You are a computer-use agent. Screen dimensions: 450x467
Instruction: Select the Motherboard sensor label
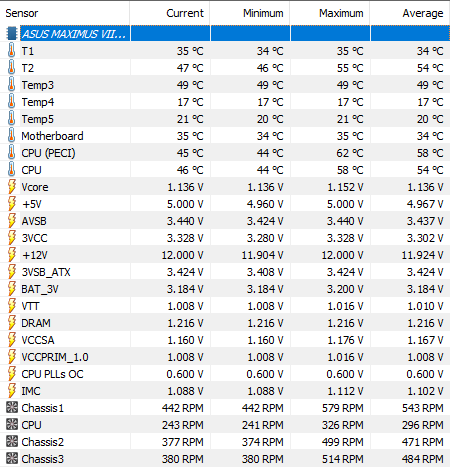click(52, 136)
